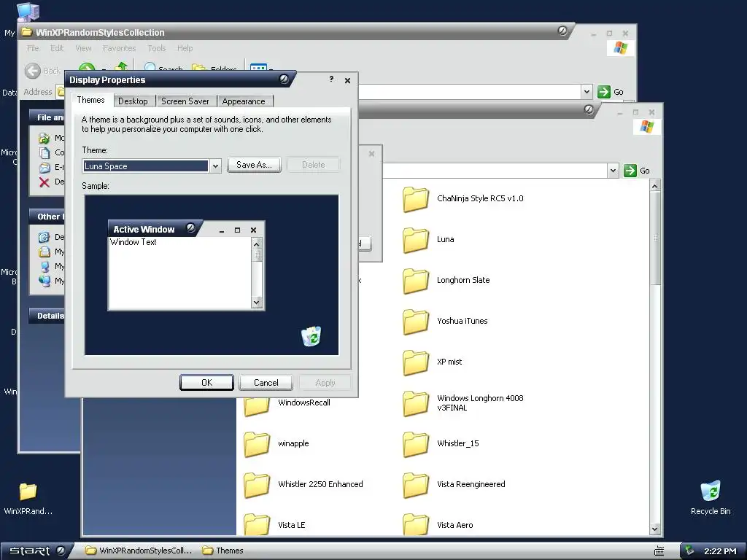Select the Appearance tab
Viewport: 747px width, 560px height.
tap(244, 101)
